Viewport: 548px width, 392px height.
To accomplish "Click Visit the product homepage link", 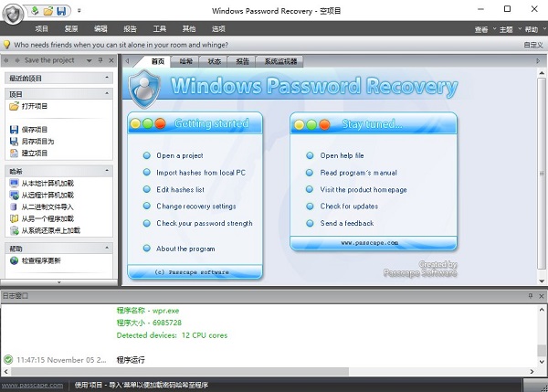I will click(x=364, y=189).
